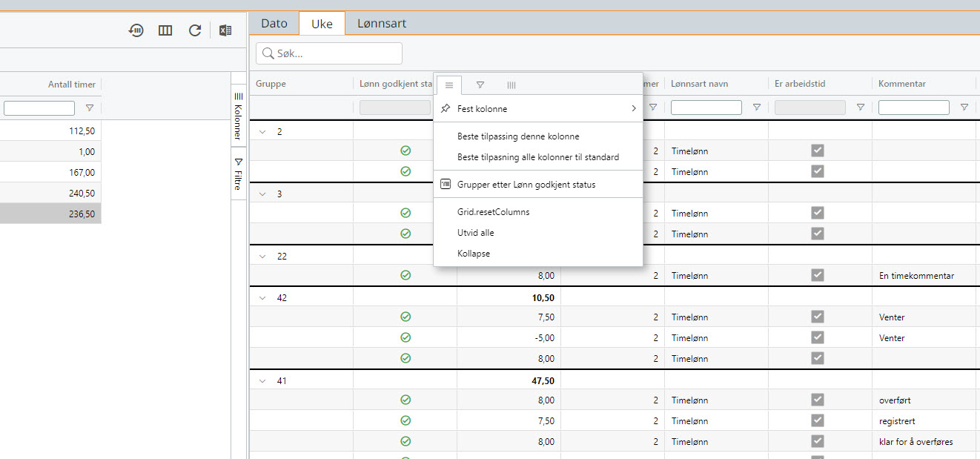Sort by the Lønnsart navn column header
The height and width of the screenshot is (459, 980).
coord(700,84)
